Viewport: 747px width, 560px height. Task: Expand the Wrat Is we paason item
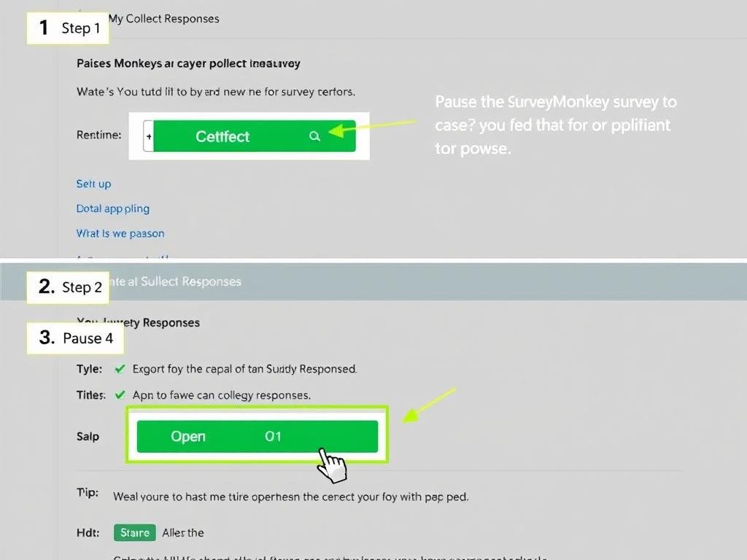(x=120, y=233)
